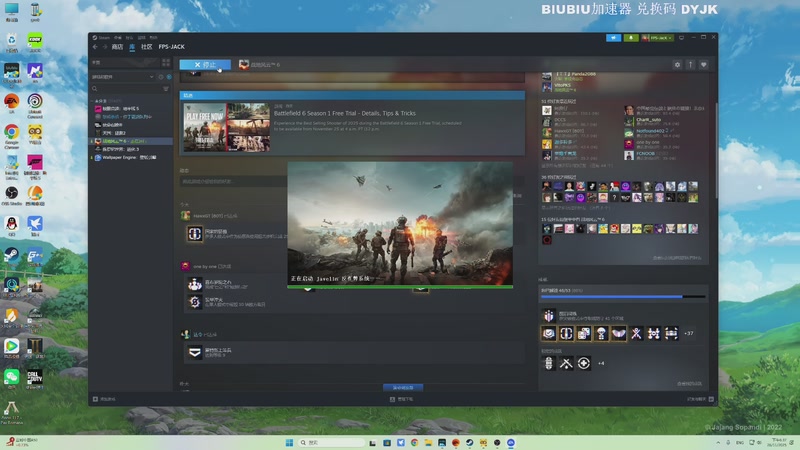Click the Windows taskbar search box

[x=331, y=442]
